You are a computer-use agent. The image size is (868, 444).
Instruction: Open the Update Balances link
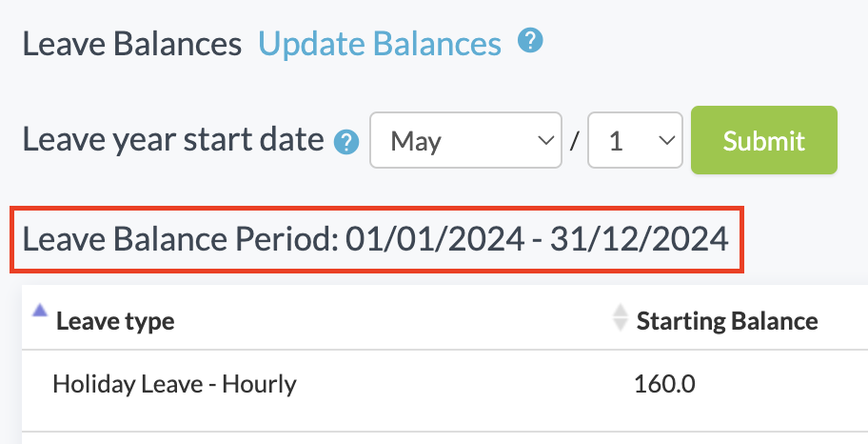380,44
